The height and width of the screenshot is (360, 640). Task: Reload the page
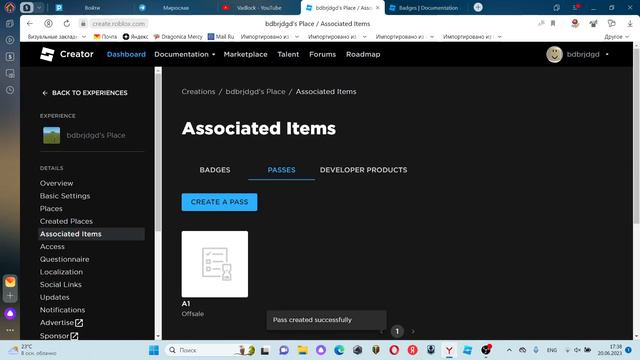point(67,24)
